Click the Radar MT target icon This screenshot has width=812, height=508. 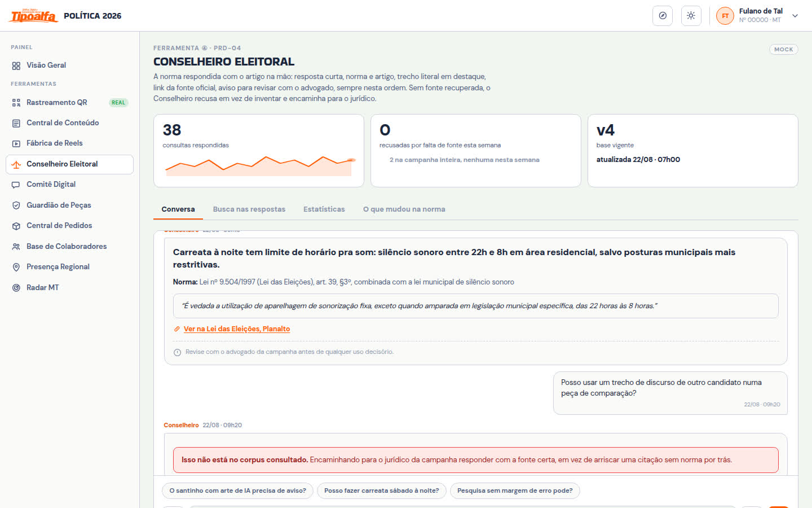[16, 288]
